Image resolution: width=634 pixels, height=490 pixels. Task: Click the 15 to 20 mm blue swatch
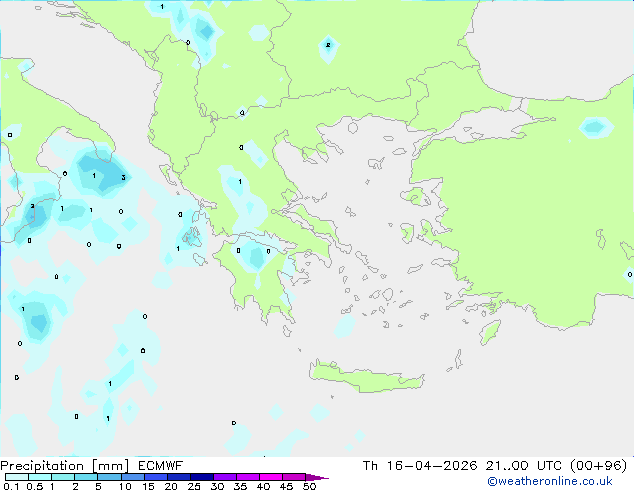[x=156, y=477]
